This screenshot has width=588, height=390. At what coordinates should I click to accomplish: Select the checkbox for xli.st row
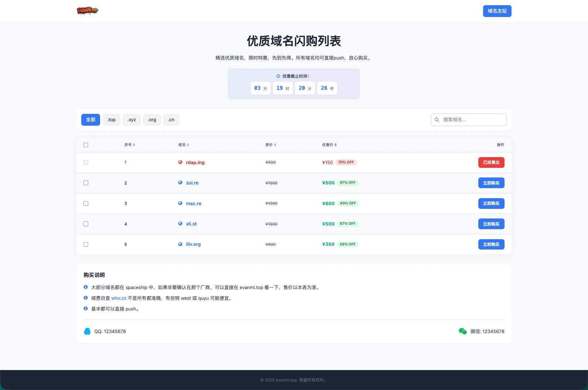86,224
